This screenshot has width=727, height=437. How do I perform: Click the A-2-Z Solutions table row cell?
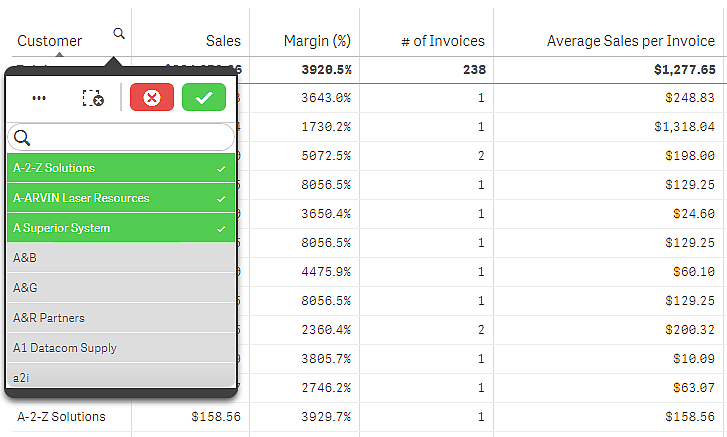(x=61, y=417)
